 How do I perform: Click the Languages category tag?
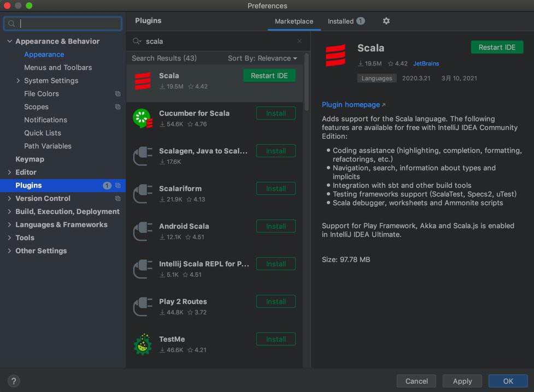point(377,78)
